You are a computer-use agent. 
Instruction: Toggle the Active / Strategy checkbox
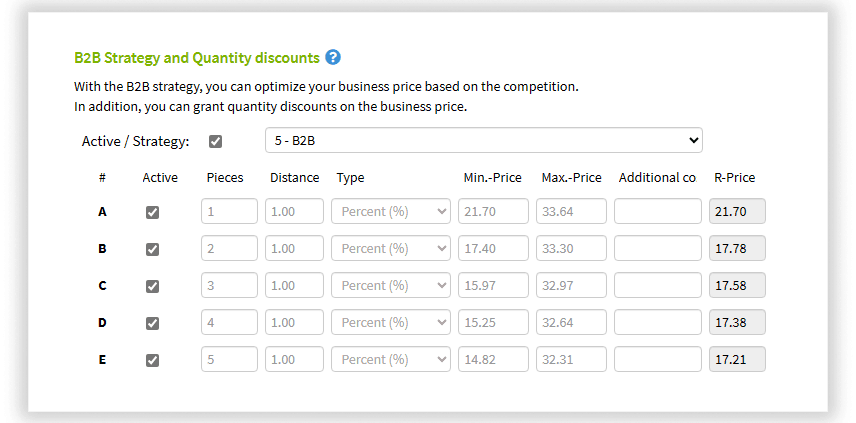pyautogui.click(x=216, y=142)
